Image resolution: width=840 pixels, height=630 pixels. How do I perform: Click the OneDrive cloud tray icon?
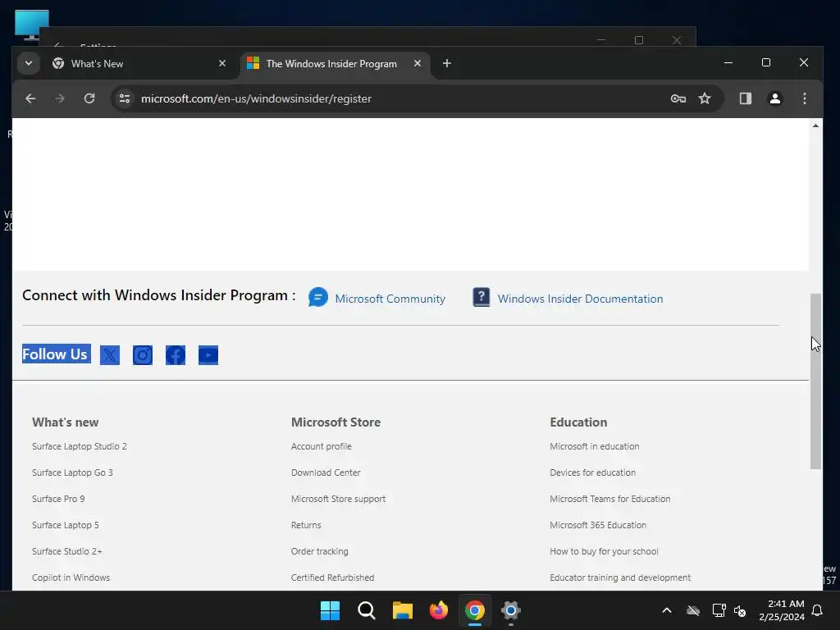(x=693, y=610)
